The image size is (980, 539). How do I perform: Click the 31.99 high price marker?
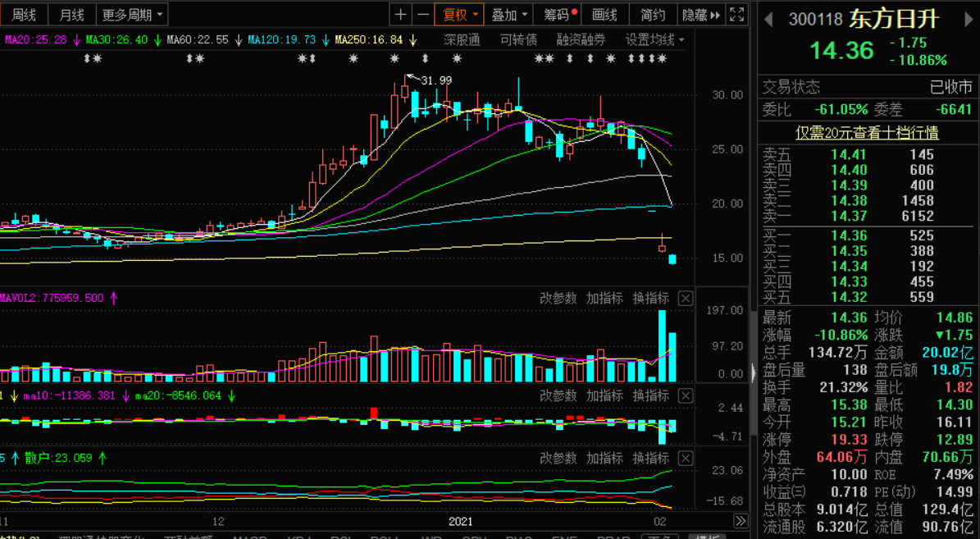[x=435, y=80]
